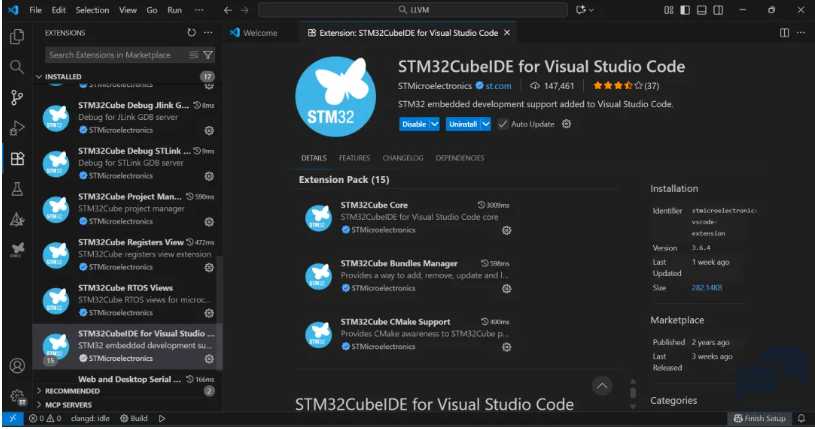Switch to the Changelog tab
This screenshot has width=815, height=429.
402,158
